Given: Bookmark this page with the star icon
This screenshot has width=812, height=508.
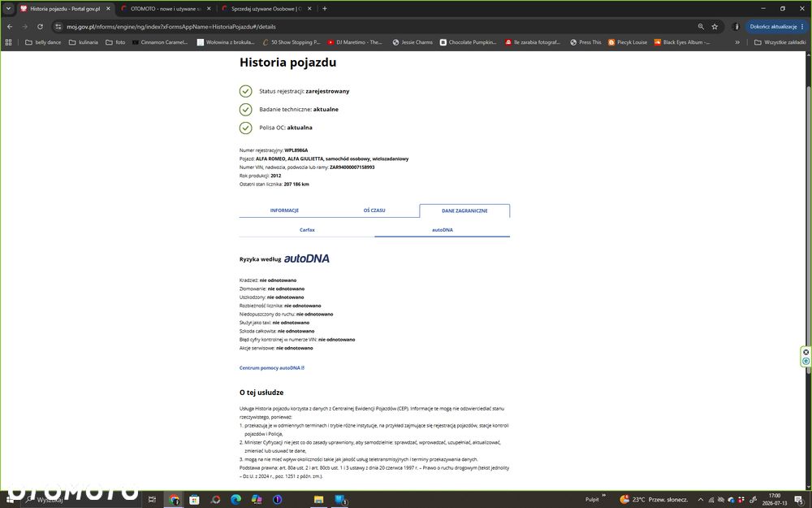Looking at the screenshot, I should pyautogui.click(x=715, y=27).
